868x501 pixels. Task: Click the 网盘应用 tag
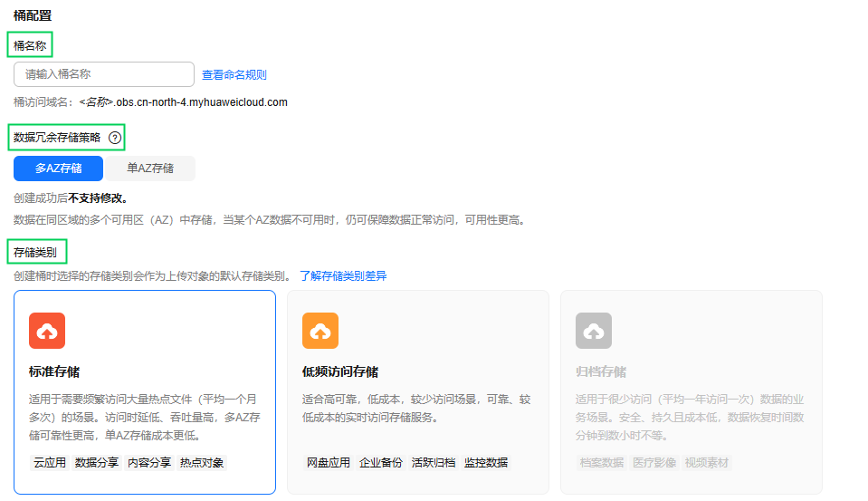pos(329,463)
